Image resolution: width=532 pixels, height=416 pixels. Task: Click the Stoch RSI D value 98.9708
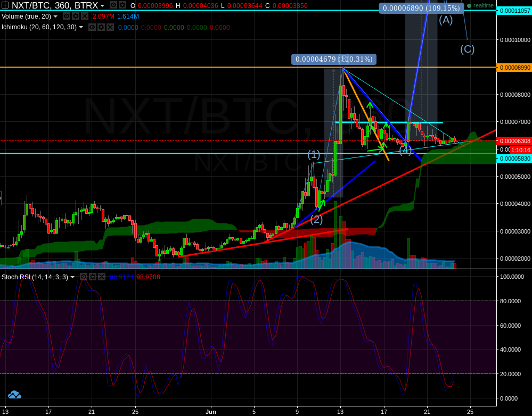click(x=148, y=277)
